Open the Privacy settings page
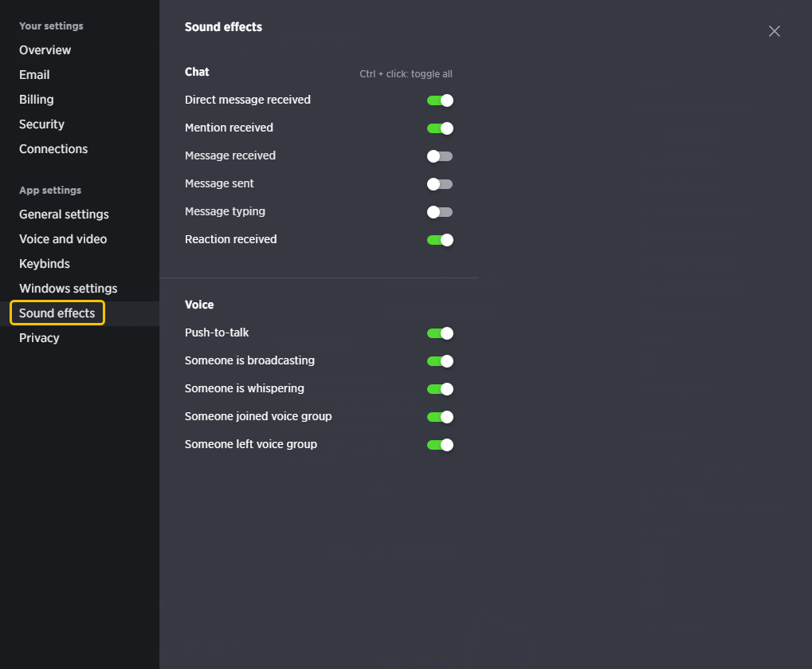 39,338
